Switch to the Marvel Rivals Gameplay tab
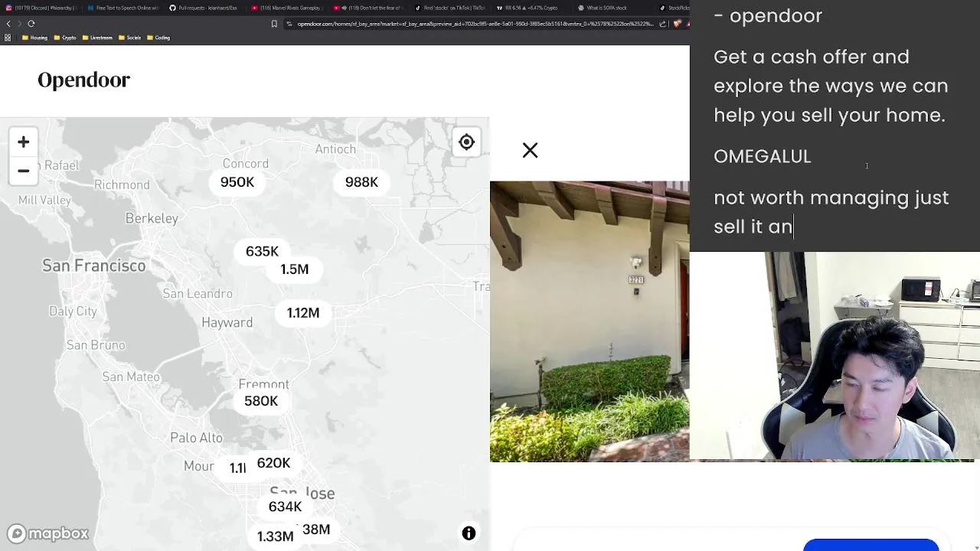 point(289,8)
